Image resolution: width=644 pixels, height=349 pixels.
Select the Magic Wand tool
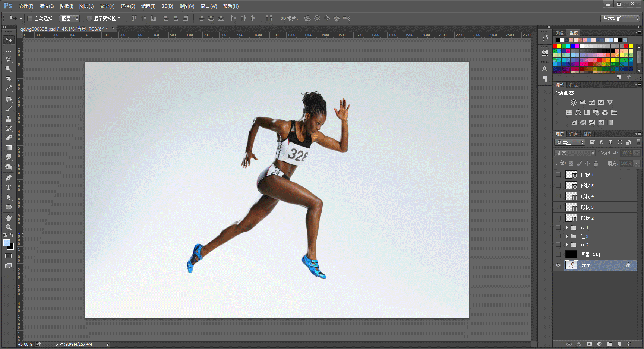pyautogui.click(x=9, y=69)
